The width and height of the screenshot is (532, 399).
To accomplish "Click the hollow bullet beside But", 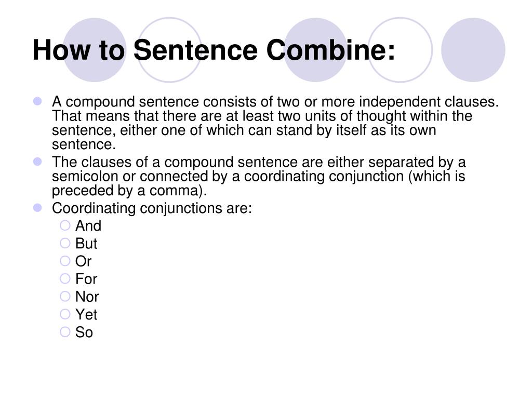I will (65, 243).
